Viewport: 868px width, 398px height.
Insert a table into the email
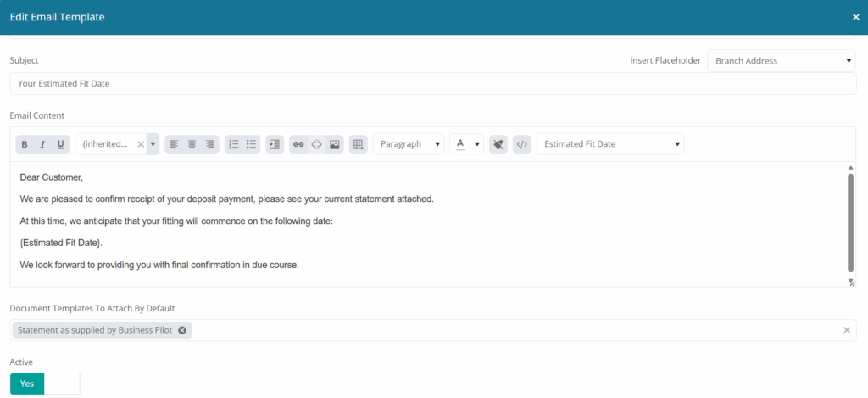coord(358,144)
